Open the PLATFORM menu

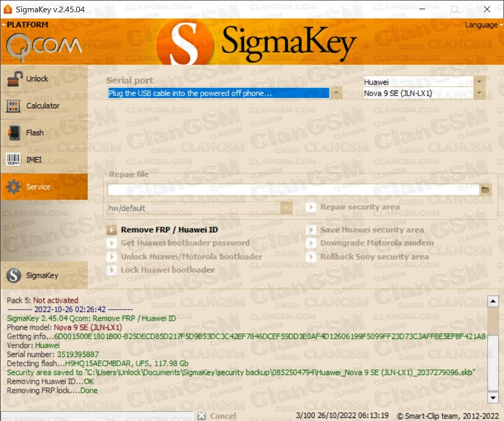tap(26, 24)
